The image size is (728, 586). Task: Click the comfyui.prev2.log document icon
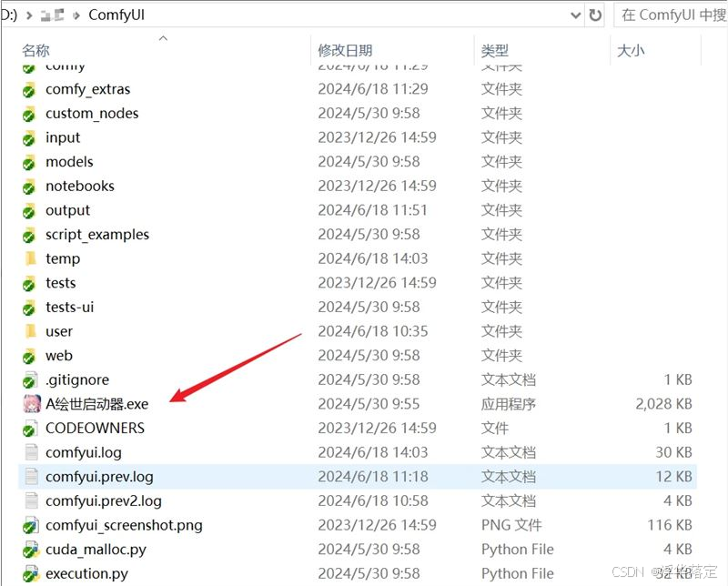click(31, 500)
